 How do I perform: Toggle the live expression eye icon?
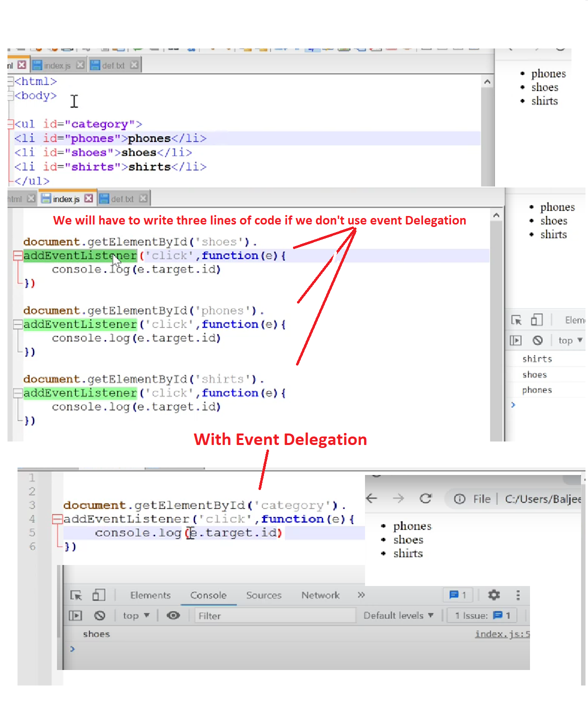173,615
